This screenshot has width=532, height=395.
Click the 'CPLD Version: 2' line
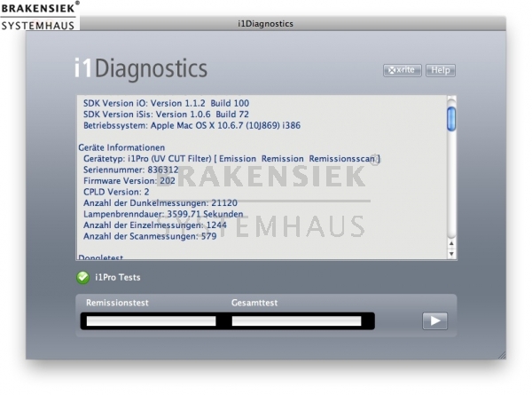click(x=116, y=192)
